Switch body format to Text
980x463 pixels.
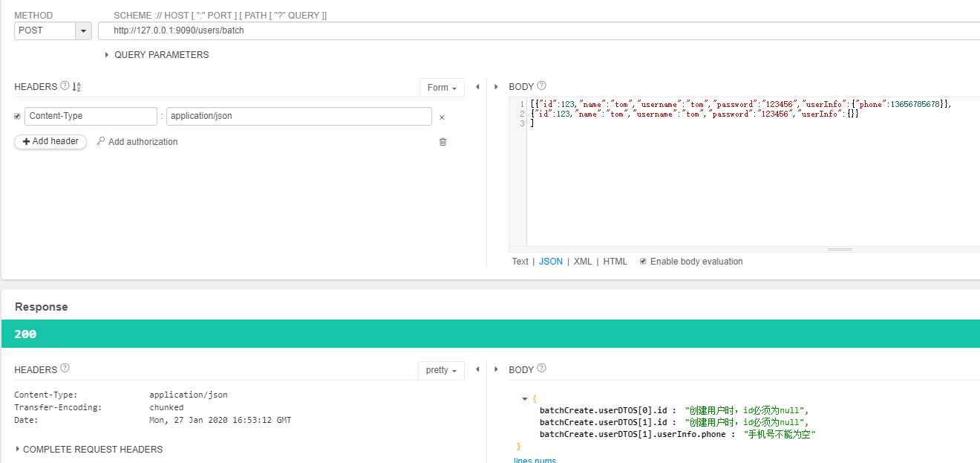tap(520, 262)
